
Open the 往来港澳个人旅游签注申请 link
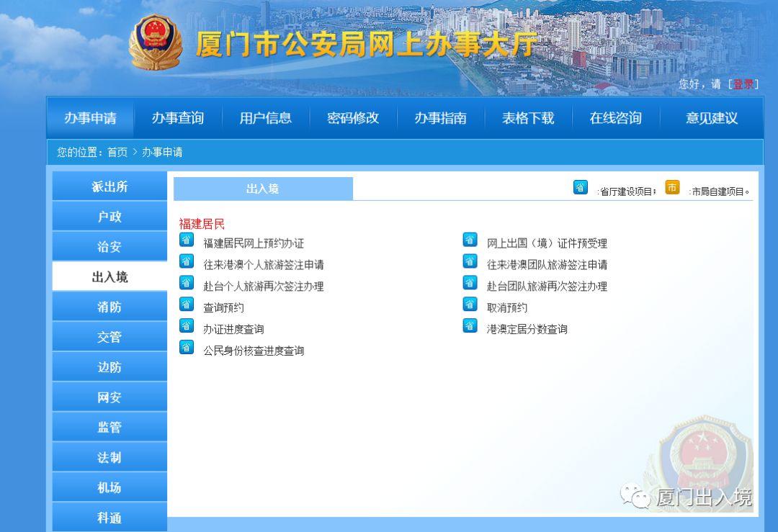[x=264, y=265]
